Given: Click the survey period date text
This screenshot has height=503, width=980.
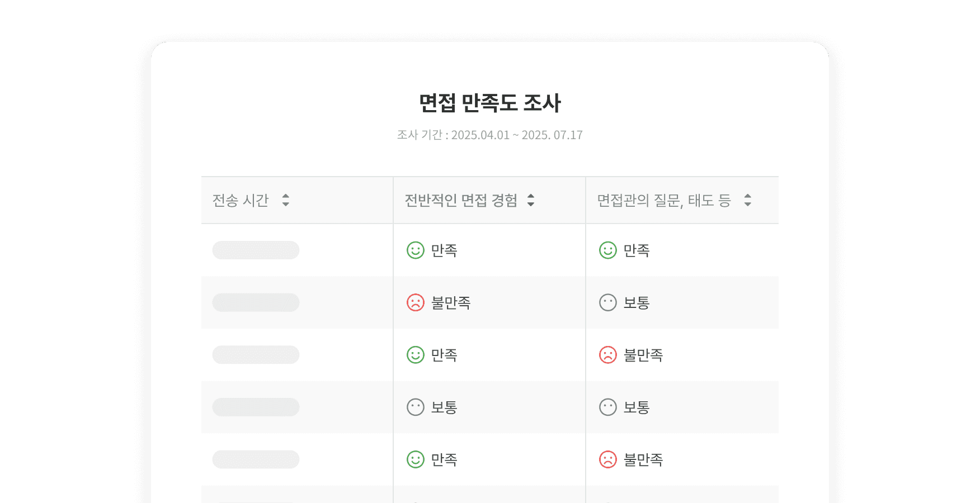Looking at the screenshot, I should [x=490, y=135].
